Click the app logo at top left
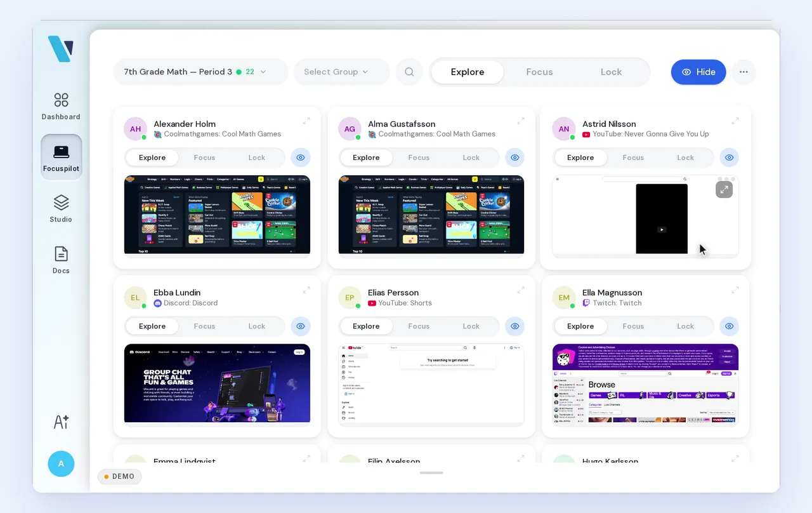 click(61, 49)
